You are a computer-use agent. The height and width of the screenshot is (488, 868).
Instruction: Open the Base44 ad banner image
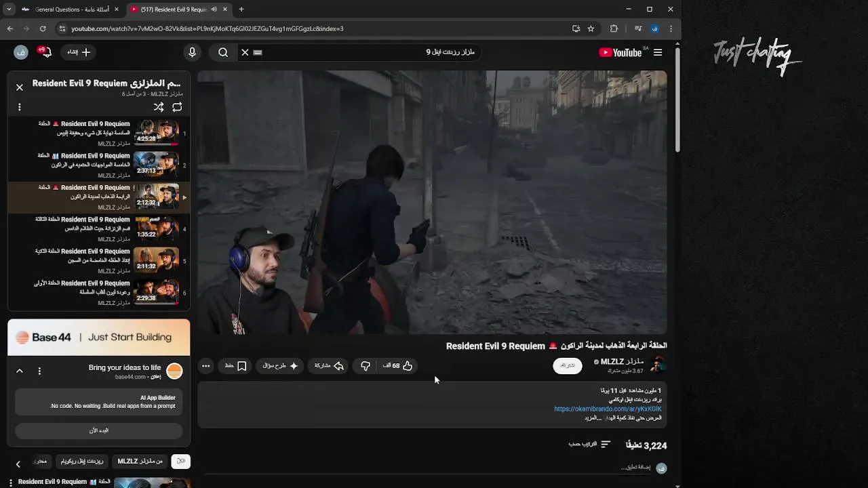pos(99,337)
